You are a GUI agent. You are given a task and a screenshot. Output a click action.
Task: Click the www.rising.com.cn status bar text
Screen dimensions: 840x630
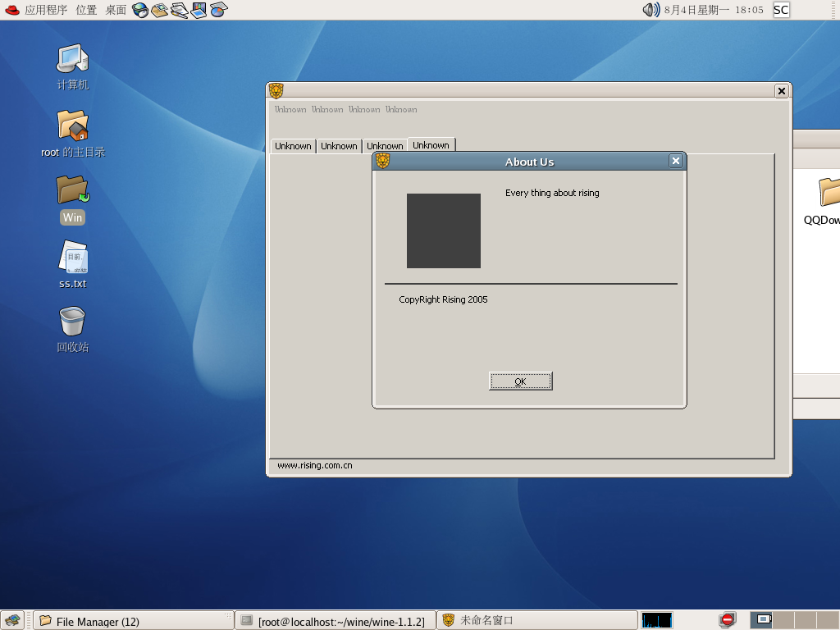314,465
